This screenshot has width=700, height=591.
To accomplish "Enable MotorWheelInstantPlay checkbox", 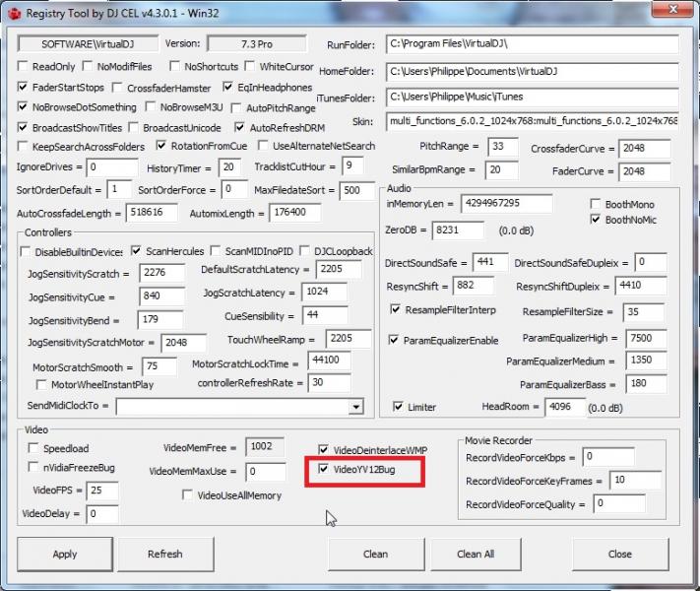I will coord(41,384).
